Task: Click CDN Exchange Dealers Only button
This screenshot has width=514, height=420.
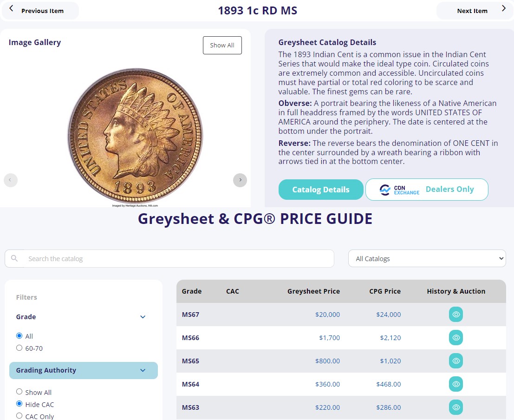Action: [427, 190]
